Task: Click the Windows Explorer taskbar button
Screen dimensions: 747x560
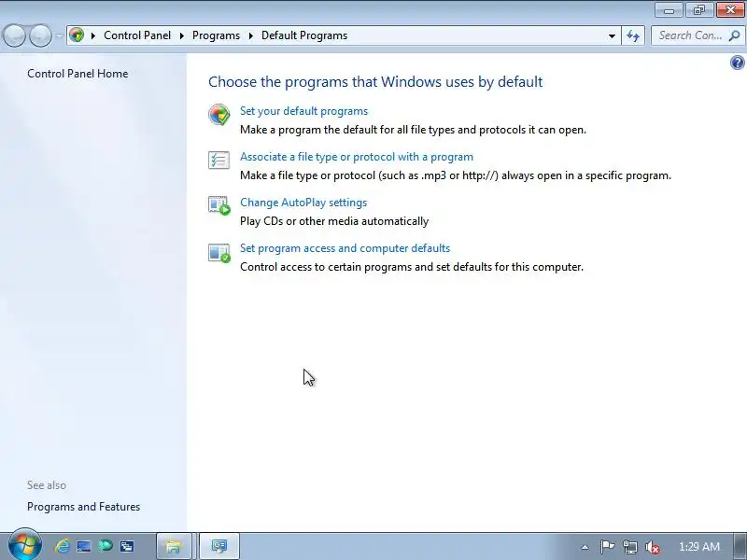Action: [x=174, y=546]
